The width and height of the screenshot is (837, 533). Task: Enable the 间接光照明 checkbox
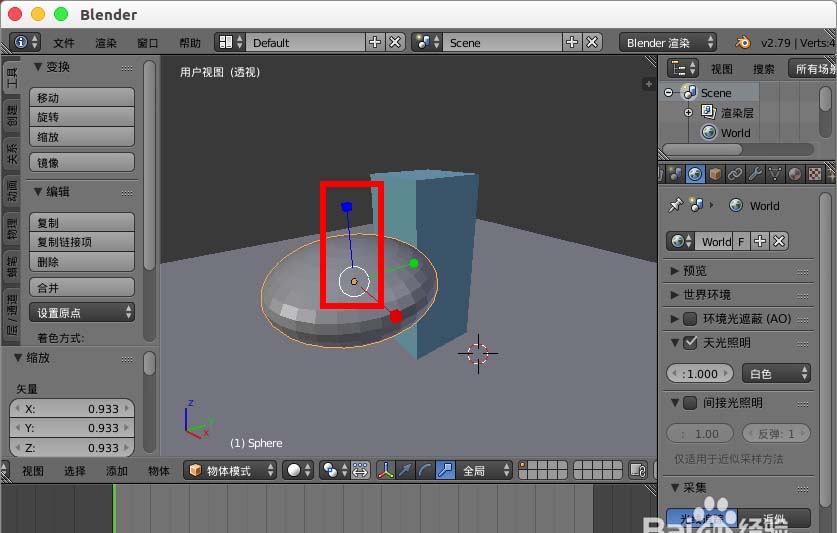690,403
